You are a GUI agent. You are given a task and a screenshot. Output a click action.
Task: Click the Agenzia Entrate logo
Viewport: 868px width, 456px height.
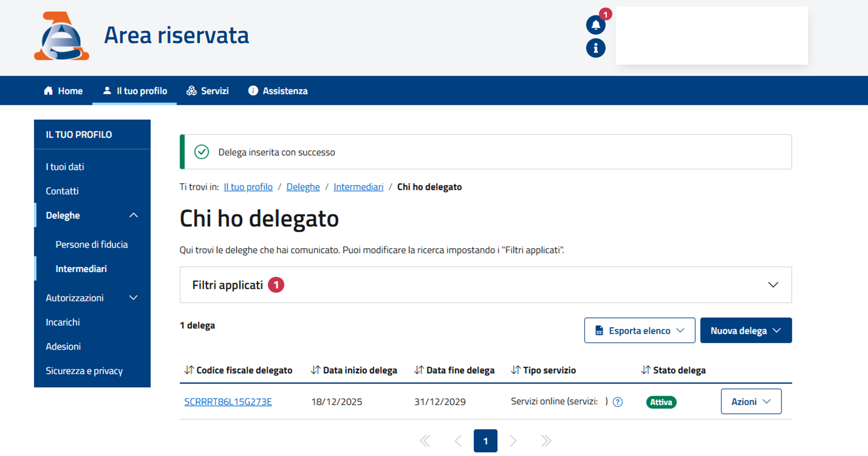pos(62,36)
